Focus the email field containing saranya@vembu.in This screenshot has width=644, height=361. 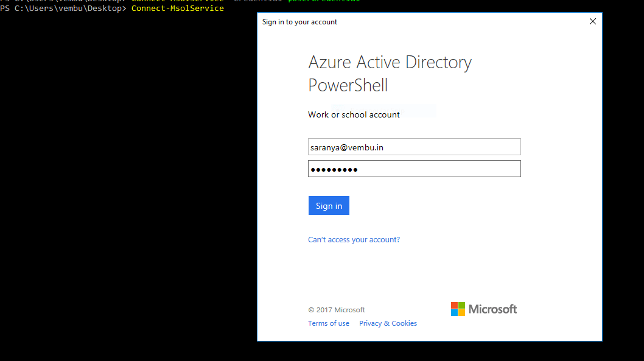pos(415,147)
